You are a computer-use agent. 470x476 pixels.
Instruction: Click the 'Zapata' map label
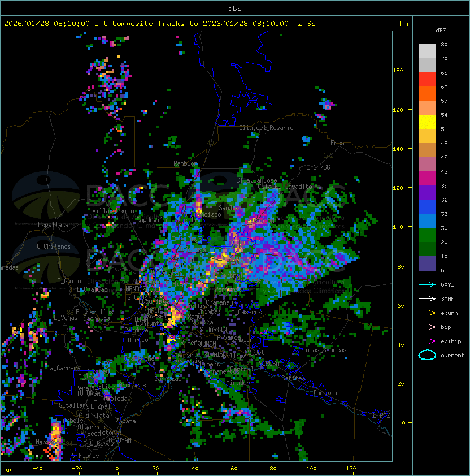125,421
